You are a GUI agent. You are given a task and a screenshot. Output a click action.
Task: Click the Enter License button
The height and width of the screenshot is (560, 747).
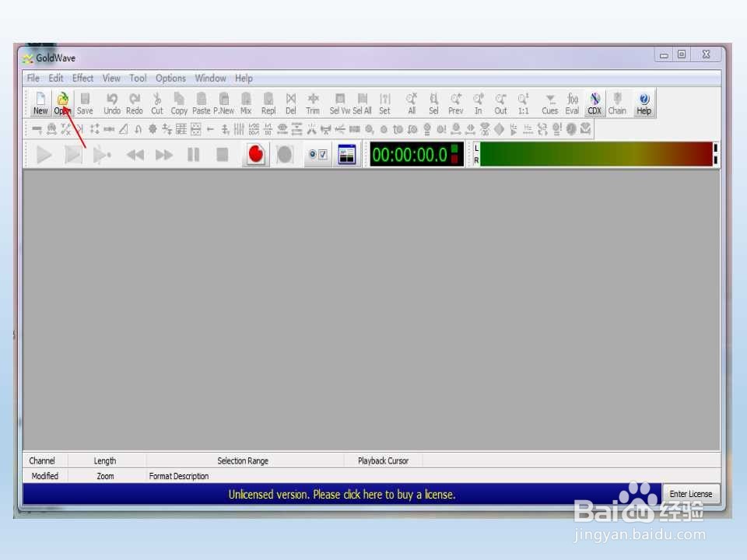(x=691, y=494)
